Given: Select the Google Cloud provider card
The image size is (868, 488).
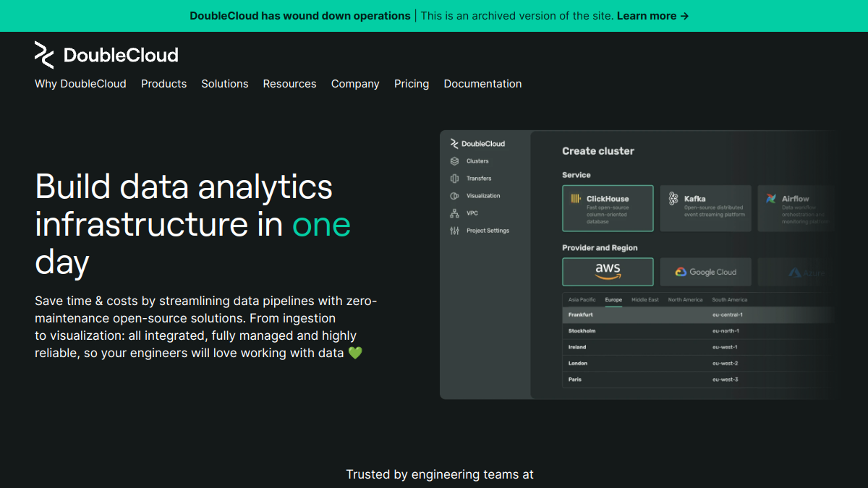Looking at the screenshot, I should (x=705, y=272).
